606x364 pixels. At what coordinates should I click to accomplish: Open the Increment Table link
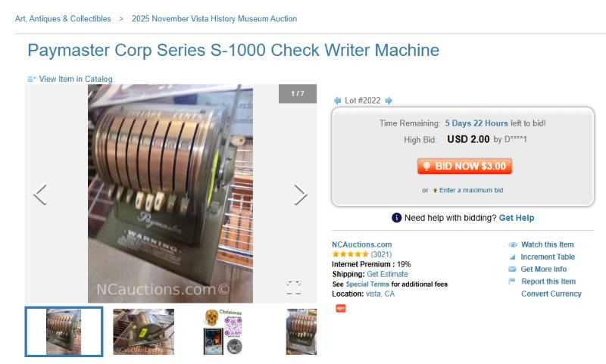pyautogui.click(x=548, y=257)
